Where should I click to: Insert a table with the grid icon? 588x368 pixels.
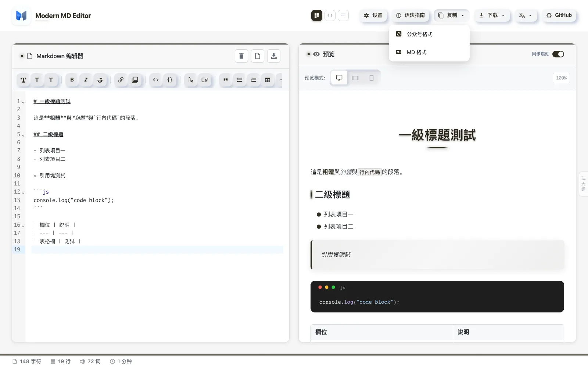point(268,80)
